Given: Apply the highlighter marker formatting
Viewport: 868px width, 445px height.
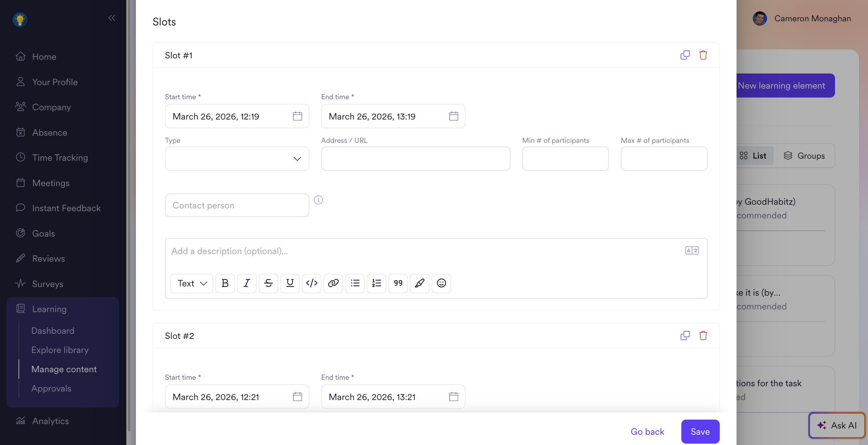Looking at the screenshot, I should point(419,283).
